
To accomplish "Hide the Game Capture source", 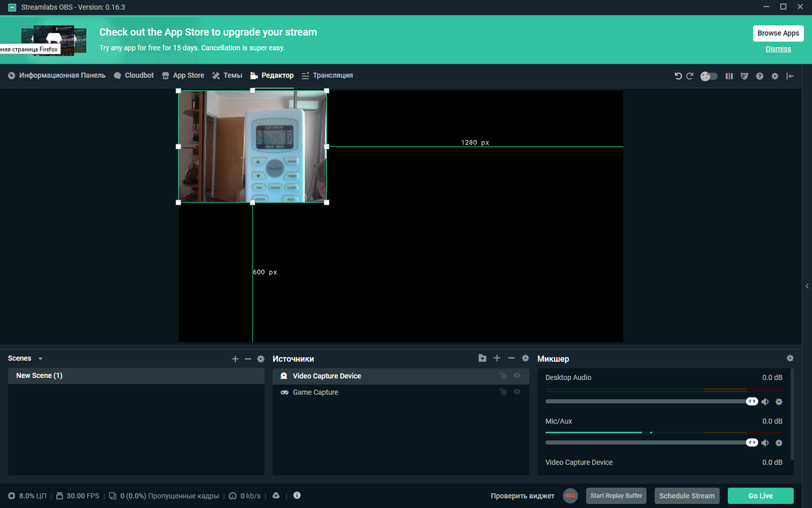I will tap(516, 391).
